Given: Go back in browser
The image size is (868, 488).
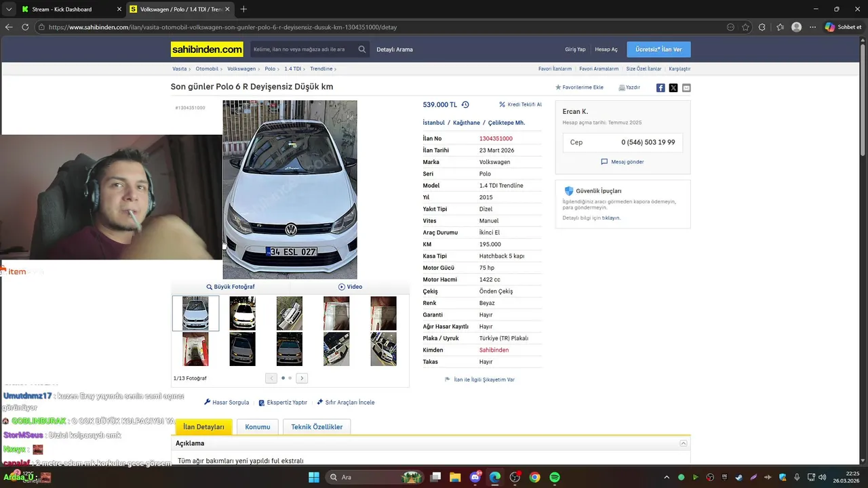Looking at the screenshot, I should click(9, 27).
